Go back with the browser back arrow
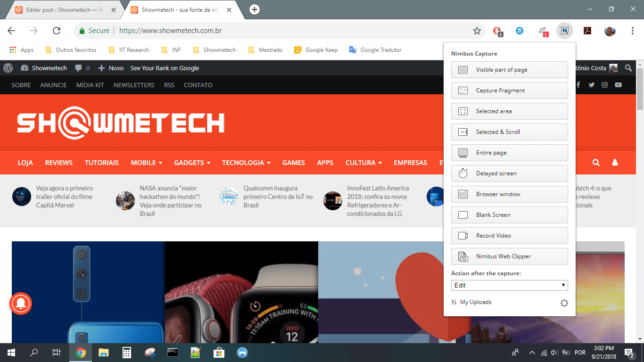Screen dimensions: 644x362 pyautogui.click(x=11, y=31)
